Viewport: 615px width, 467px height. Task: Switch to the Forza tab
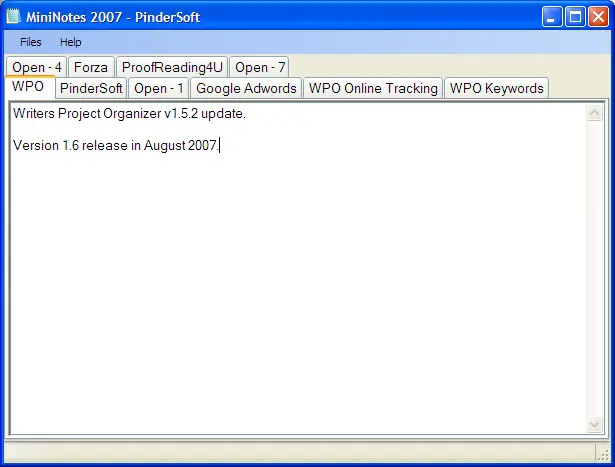pyautogui.click(x=91, y=67)
